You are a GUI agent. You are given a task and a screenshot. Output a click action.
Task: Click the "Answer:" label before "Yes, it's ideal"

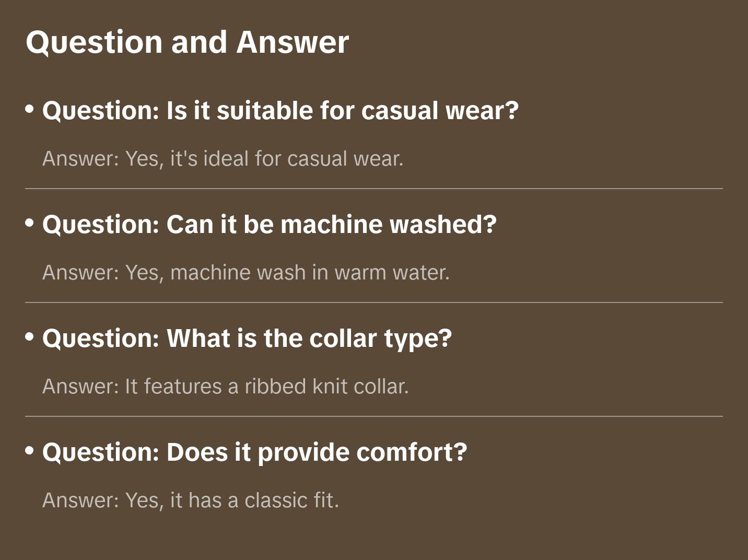(81, 159)
